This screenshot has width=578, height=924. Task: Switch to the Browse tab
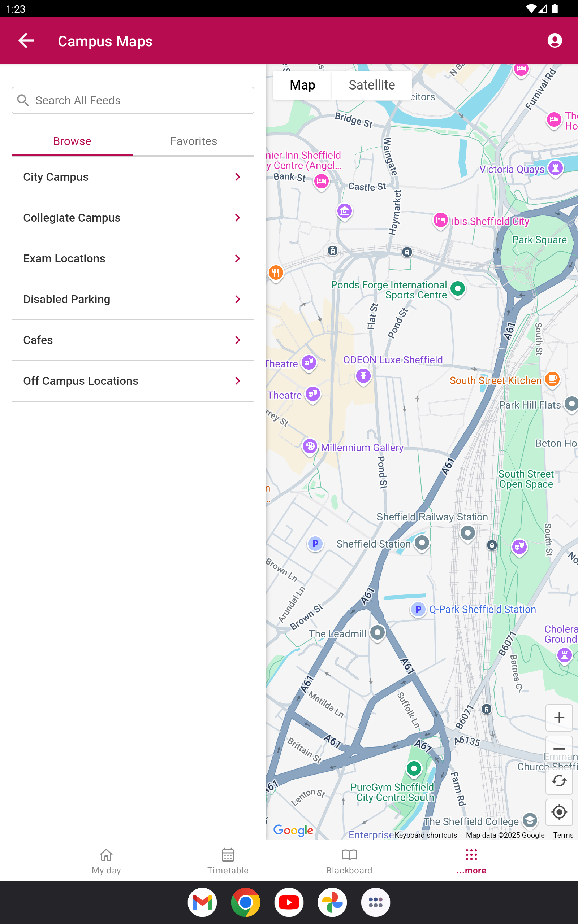(x=72, y=141)
